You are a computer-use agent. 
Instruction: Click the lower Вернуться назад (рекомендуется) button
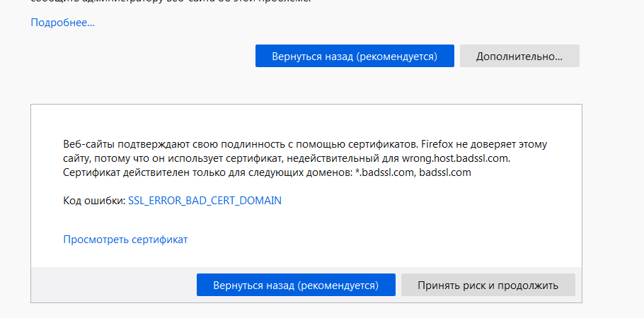296,285
